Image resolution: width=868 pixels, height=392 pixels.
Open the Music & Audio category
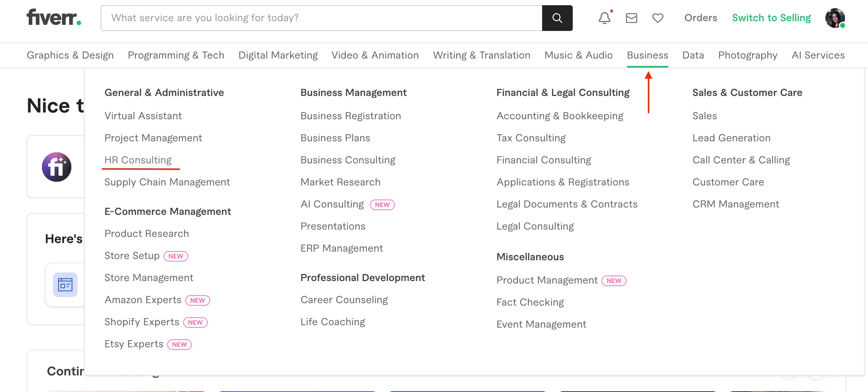(578, 55)
